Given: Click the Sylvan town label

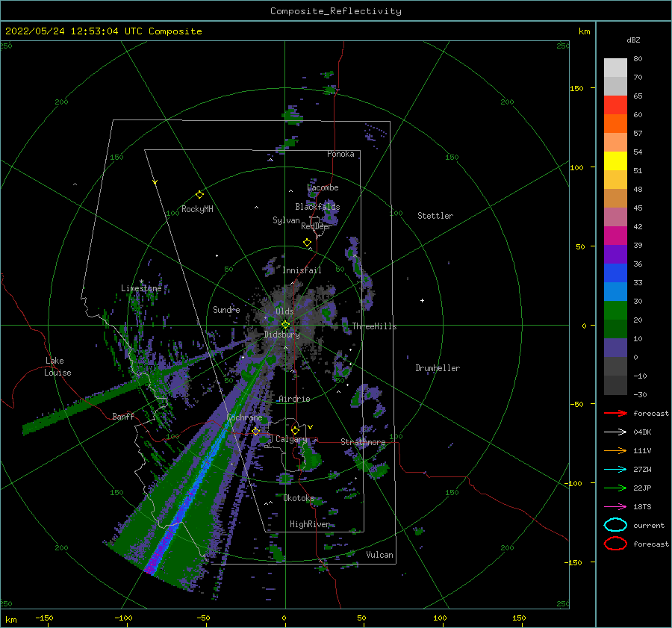Looking at the screenshot, I should point(286,220).
